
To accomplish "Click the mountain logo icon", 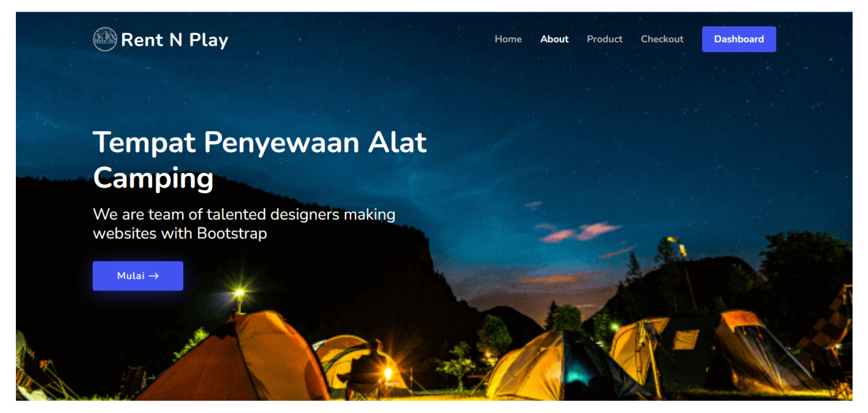I will 105,39.
